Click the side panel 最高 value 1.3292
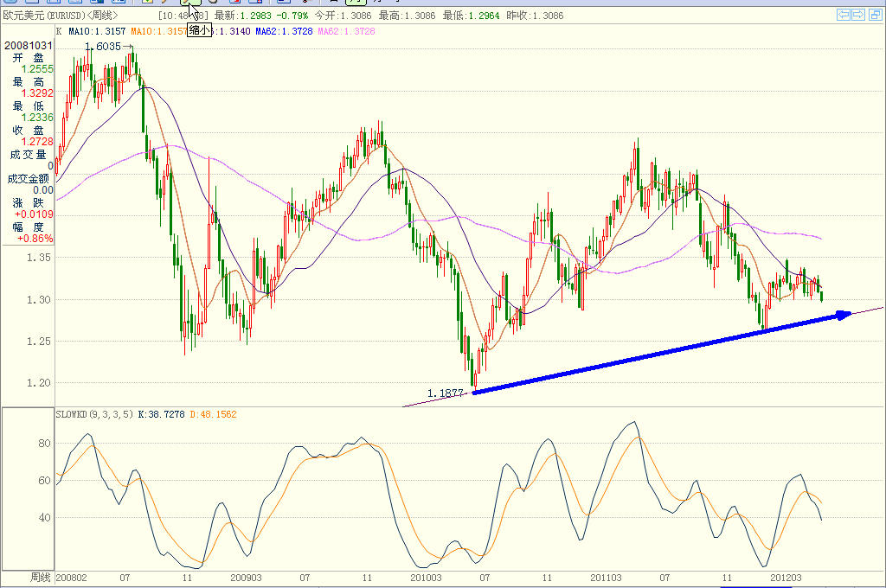Viewport: 886px width, 588px height. pos(37,93)
